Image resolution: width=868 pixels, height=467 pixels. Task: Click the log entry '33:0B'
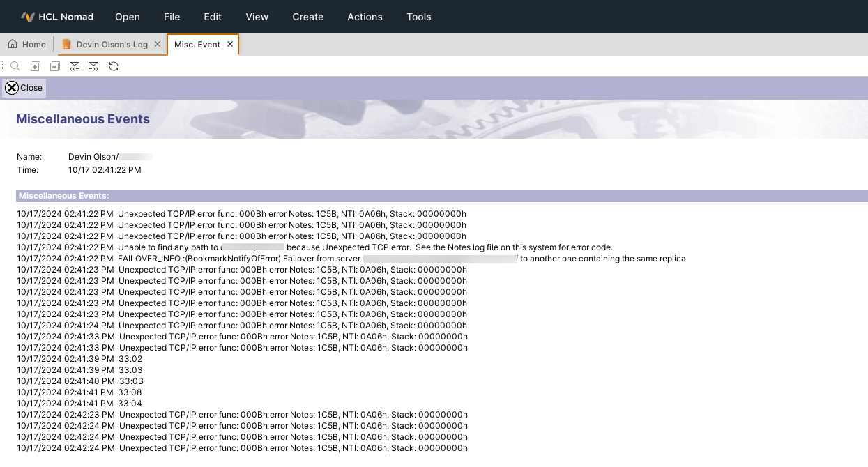(80, 381)
